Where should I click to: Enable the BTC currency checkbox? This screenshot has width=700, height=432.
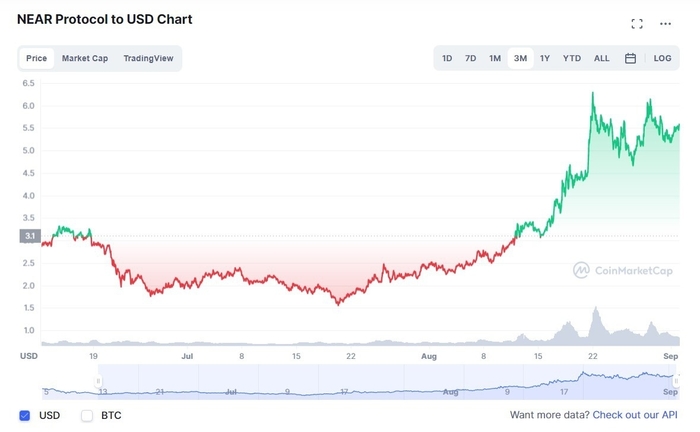[x=87, y=414]
